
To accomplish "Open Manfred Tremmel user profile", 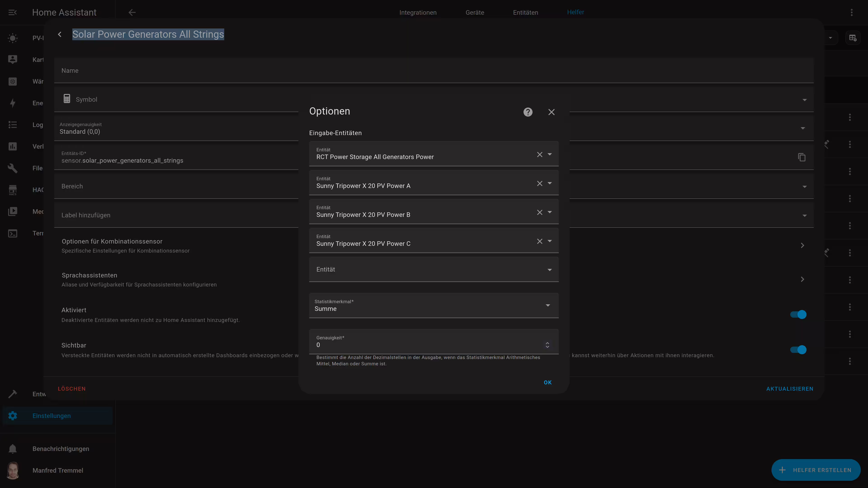I will tap(58, 470).
